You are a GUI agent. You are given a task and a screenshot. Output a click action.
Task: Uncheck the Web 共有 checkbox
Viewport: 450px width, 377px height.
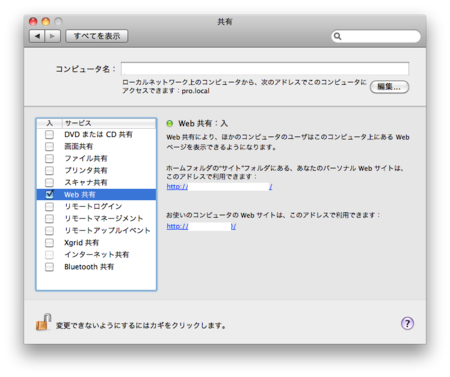coord(49,194)
